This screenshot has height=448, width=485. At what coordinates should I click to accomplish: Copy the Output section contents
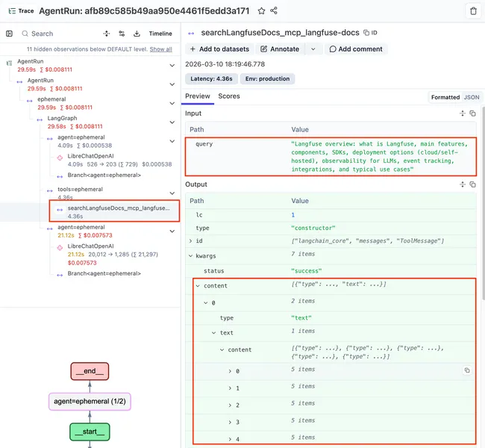473,184
